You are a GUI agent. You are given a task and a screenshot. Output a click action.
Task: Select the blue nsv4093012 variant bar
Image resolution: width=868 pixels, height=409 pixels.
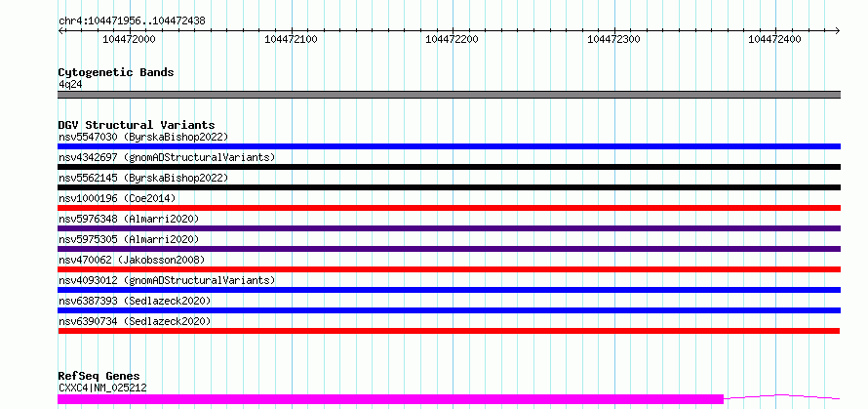click(x=449, y=290)
